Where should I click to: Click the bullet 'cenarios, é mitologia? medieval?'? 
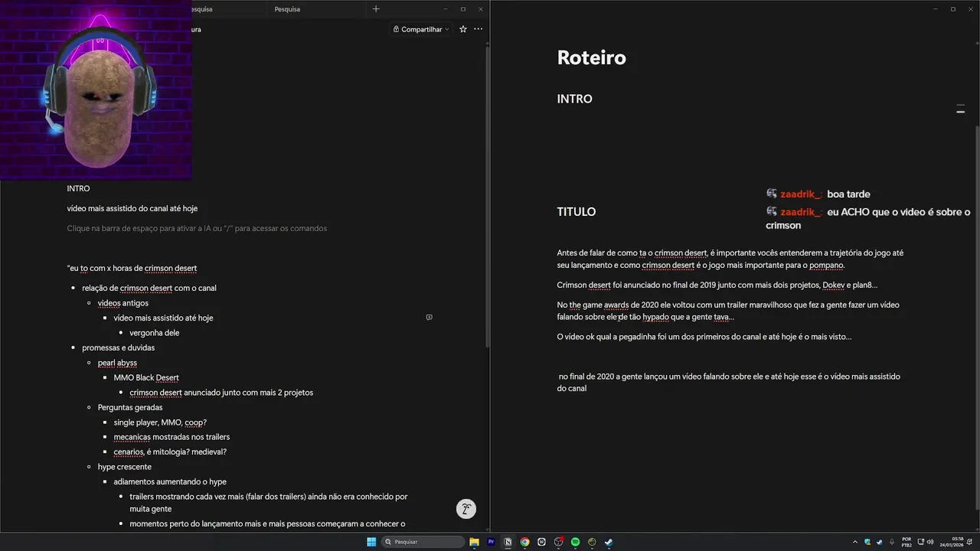tap(170, 452)
